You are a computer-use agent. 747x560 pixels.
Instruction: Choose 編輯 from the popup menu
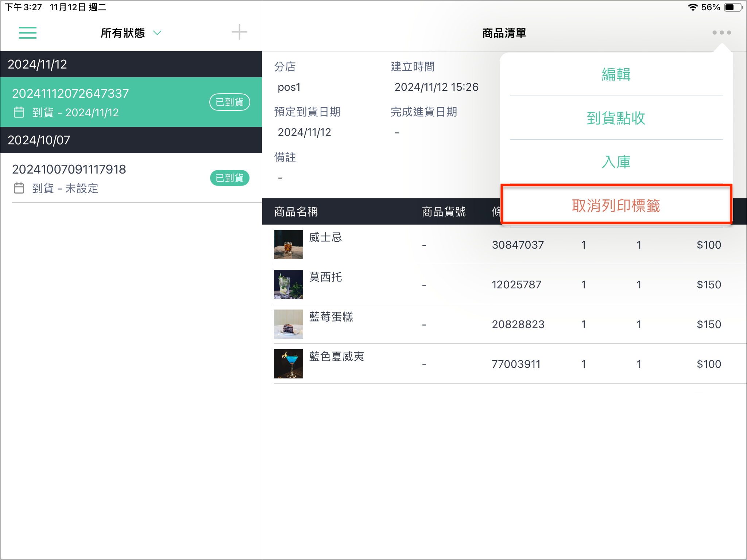[616, 74]
